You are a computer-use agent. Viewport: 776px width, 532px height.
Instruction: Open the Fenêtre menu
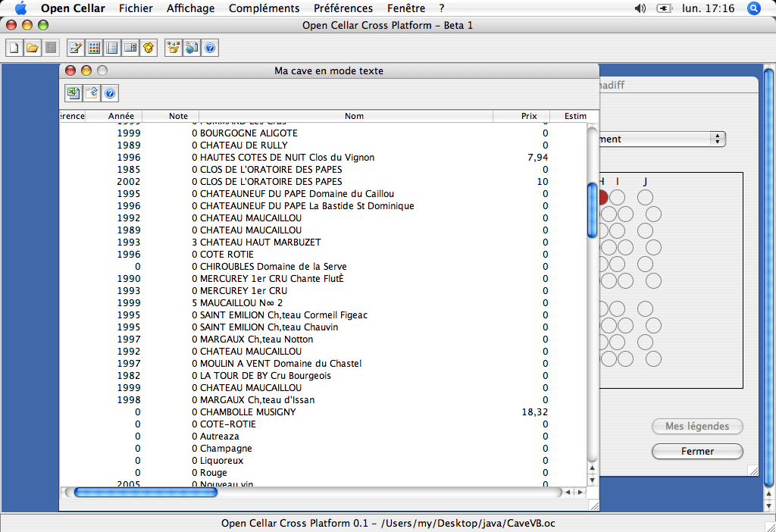coord(406,8)
